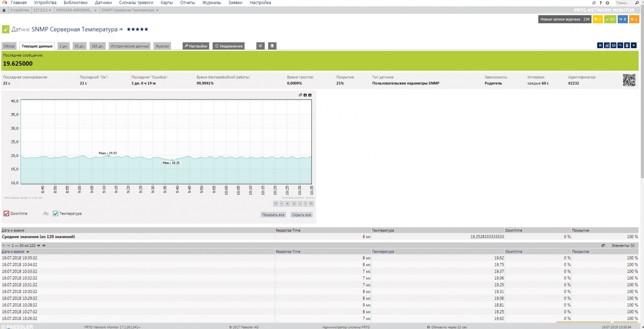Set sensor priority via the five stars
The width and height of the screenshot is (644, 329).
pos(138,29)
